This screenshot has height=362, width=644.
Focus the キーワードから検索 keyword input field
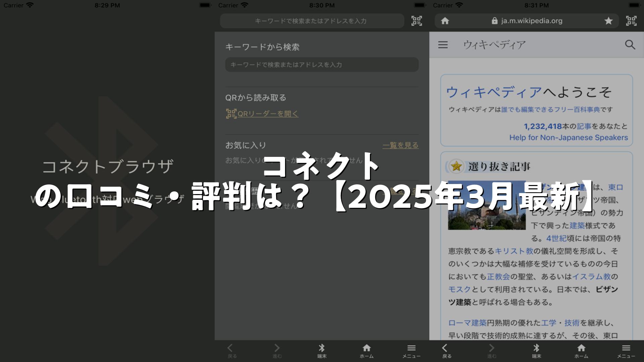point(322,65)
